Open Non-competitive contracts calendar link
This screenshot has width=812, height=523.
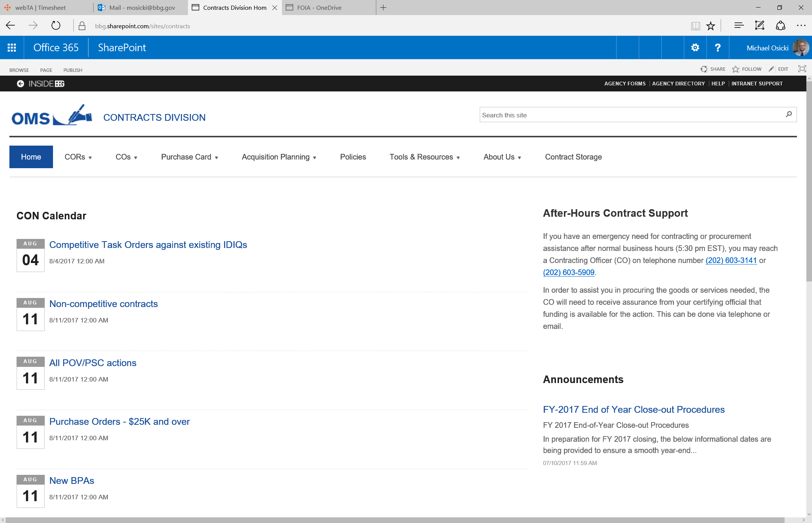(x=103, y=304)
